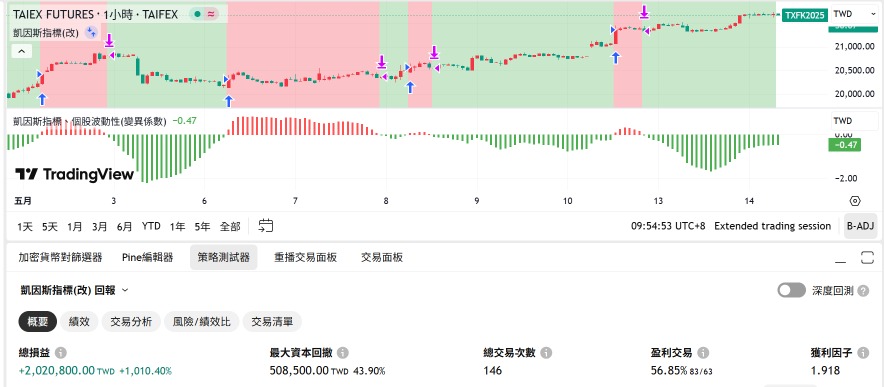Open the date range calendar icon
Viewport: 884px width, 387px height.
pyautogui.click(x=266, y=226)
